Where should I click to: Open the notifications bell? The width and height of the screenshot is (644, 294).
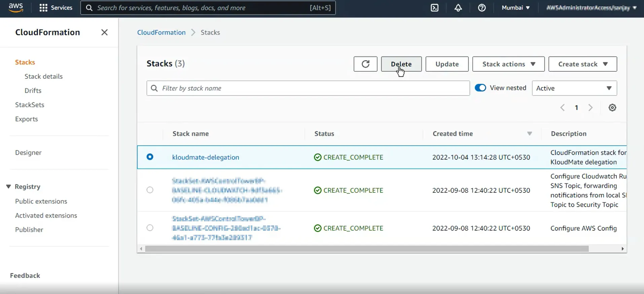pos(458,8)
